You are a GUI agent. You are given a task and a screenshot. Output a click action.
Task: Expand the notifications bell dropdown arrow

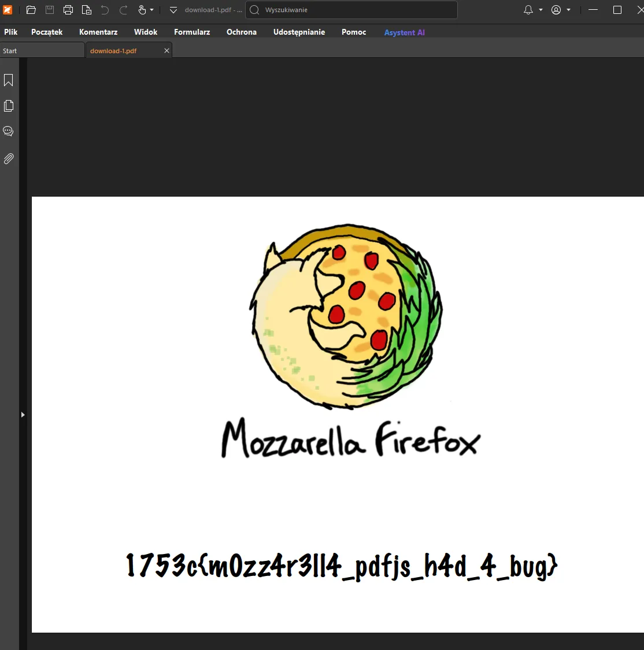click(541, 10)
